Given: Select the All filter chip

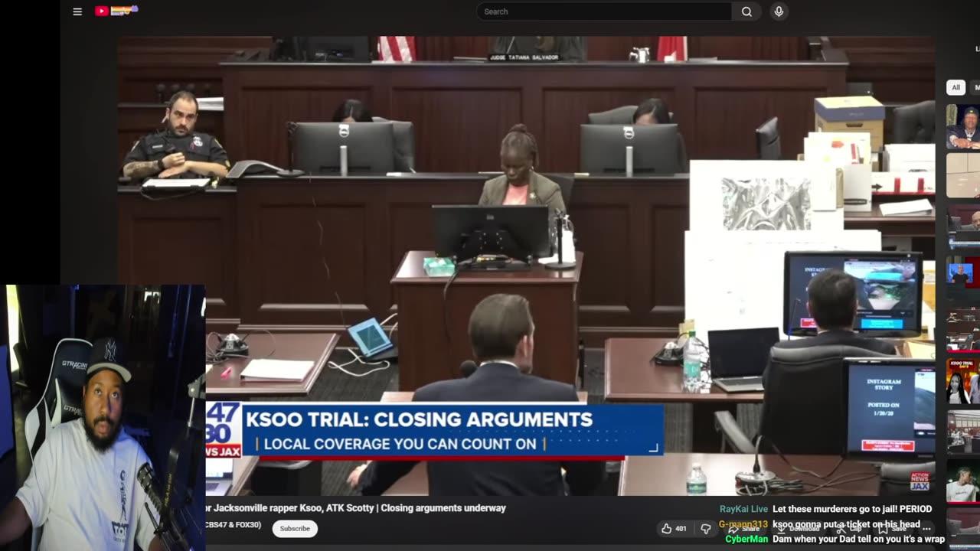Looking at the screenshot, I should click(955, 87).
